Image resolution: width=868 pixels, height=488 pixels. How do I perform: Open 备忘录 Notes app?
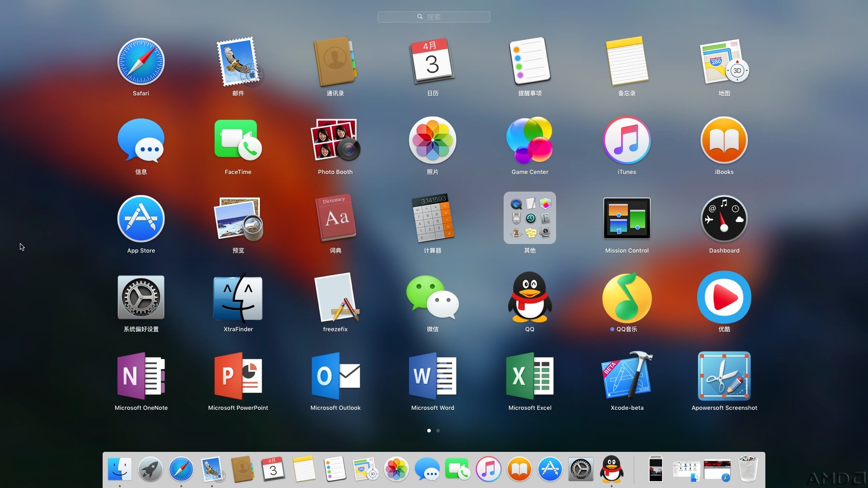pyautogui.click(x=627, y=61)
